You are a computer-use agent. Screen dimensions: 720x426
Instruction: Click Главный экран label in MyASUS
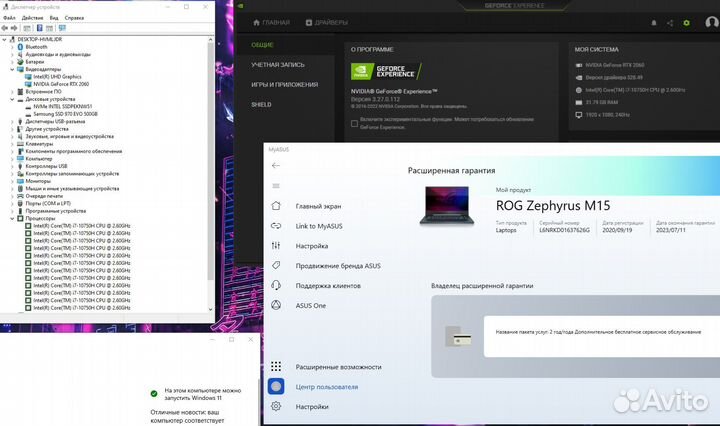point(318,206)
